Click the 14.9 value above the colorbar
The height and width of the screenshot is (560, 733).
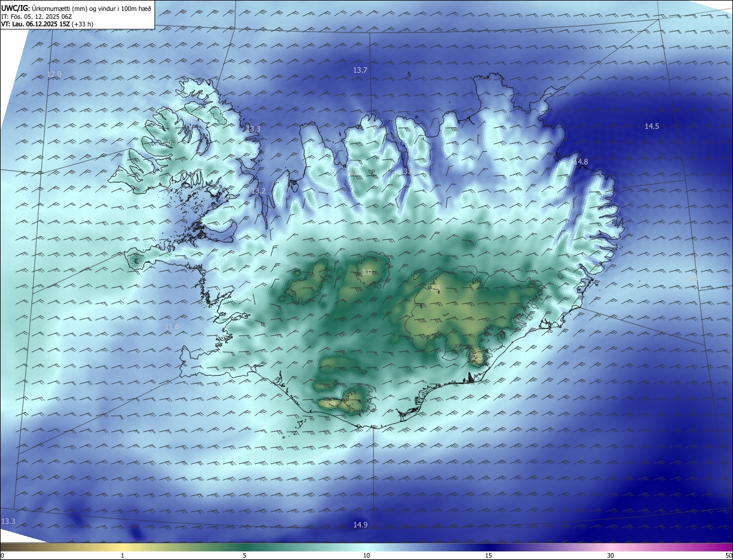360,524
